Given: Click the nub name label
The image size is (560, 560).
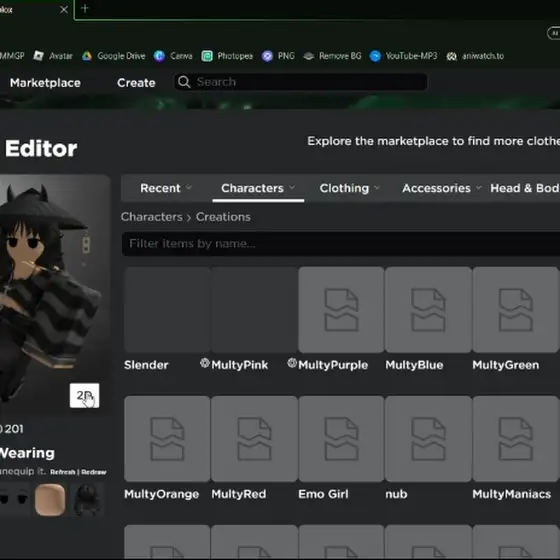Looking at the screenshot, I should click(396, 494).
